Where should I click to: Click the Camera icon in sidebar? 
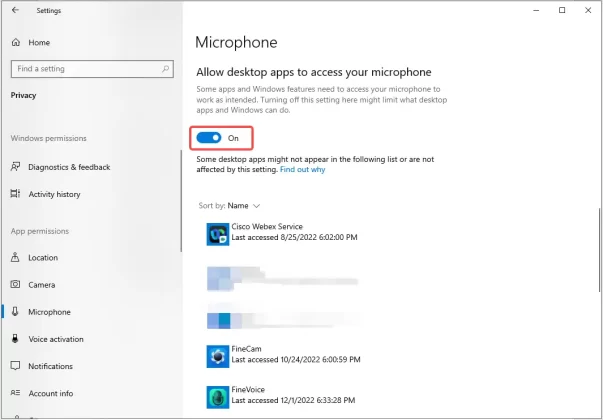(15, 285)
